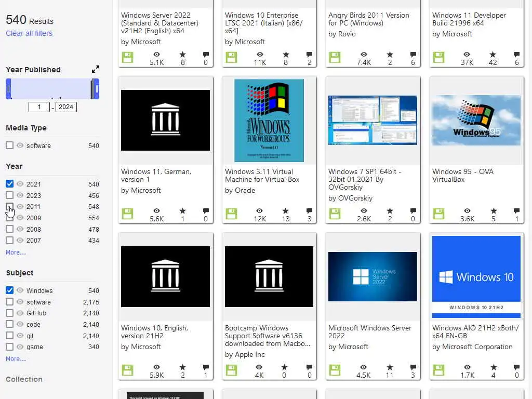This screenshot has height=399, width=532.
Task: Click software icon on Windows Server 2022 Standard card
Action: pos(128,58)
